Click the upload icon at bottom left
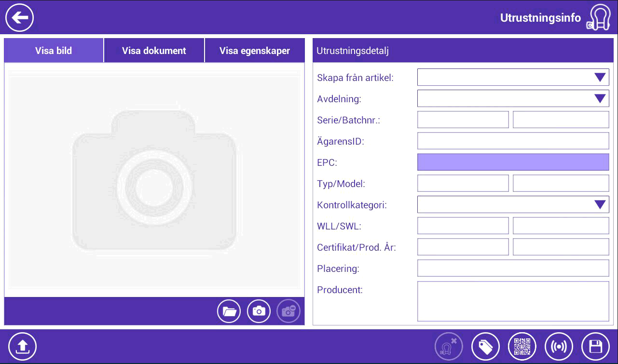618x364 pixels. pyautogui.click(x=22, y=346)
